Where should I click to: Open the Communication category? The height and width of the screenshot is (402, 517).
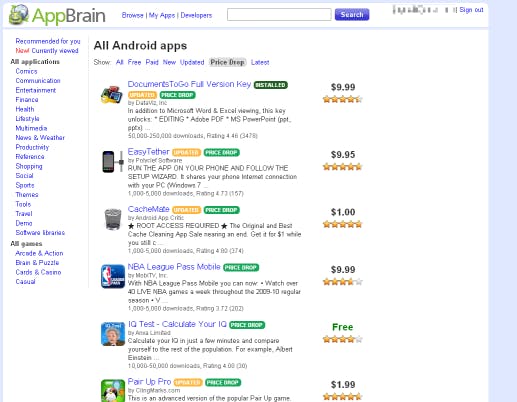tap(38, 81)
